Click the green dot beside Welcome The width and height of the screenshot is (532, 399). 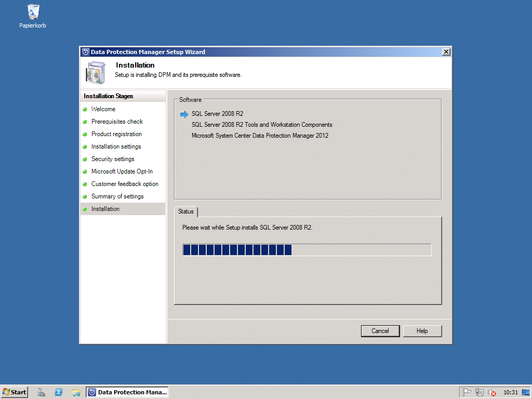pos(85,109)
